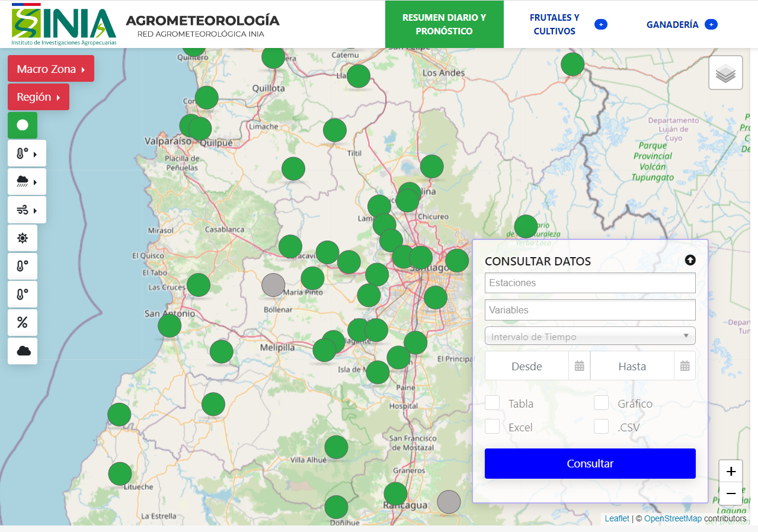This screenshot has height=532, width=758.
Task: Open the Leaflet link
Action: point(617,518)
